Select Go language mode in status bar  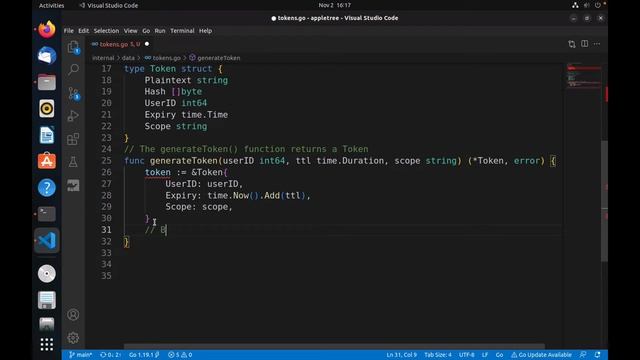point(499,355)
